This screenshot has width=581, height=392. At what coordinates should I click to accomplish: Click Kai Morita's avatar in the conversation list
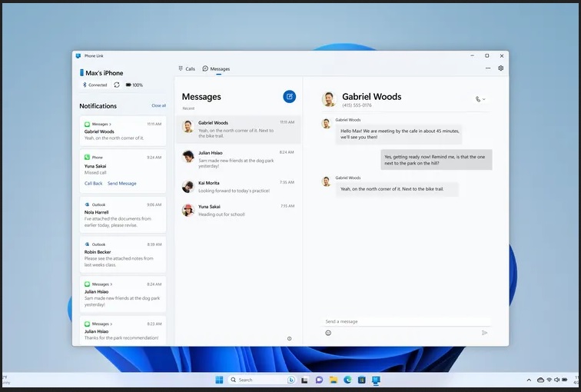188,186
